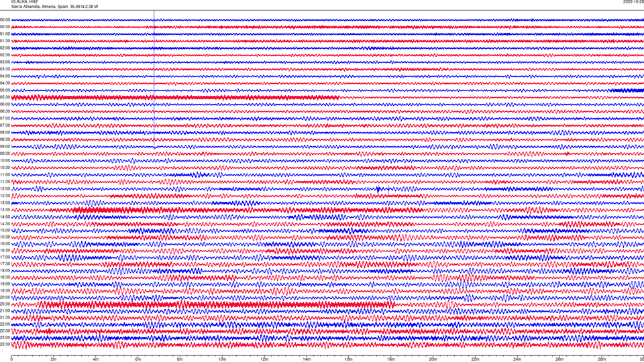Click the 01:30 time label
Image resolution: width=644 pixels, height=362 pixels.
click(x=5, y=41)
